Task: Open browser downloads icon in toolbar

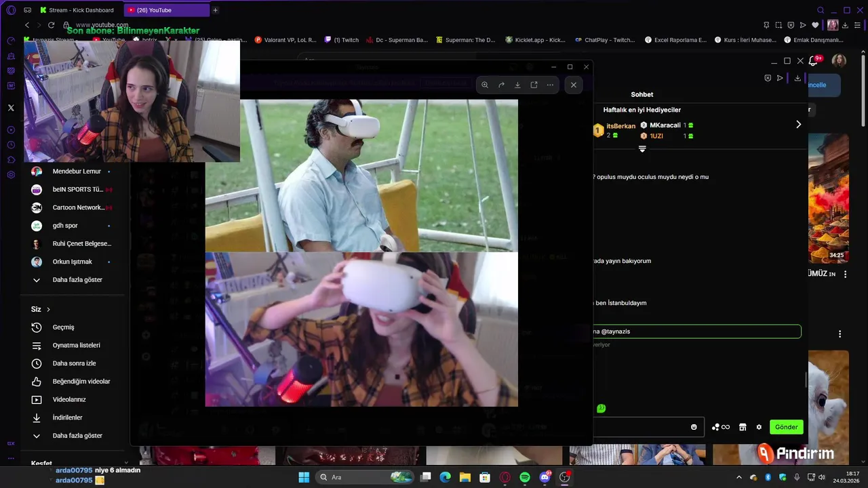Action: pyautogui.click(x=845, y=25)
